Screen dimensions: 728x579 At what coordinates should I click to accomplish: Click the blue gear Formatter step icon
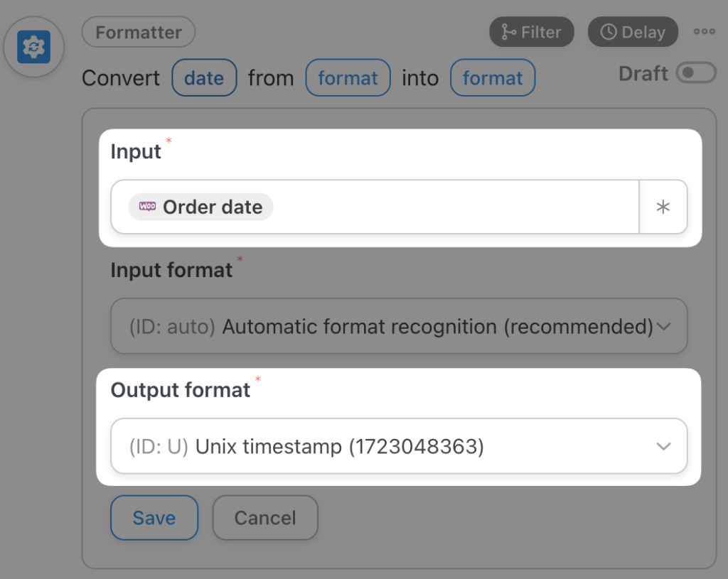click(x=33, y=46)
